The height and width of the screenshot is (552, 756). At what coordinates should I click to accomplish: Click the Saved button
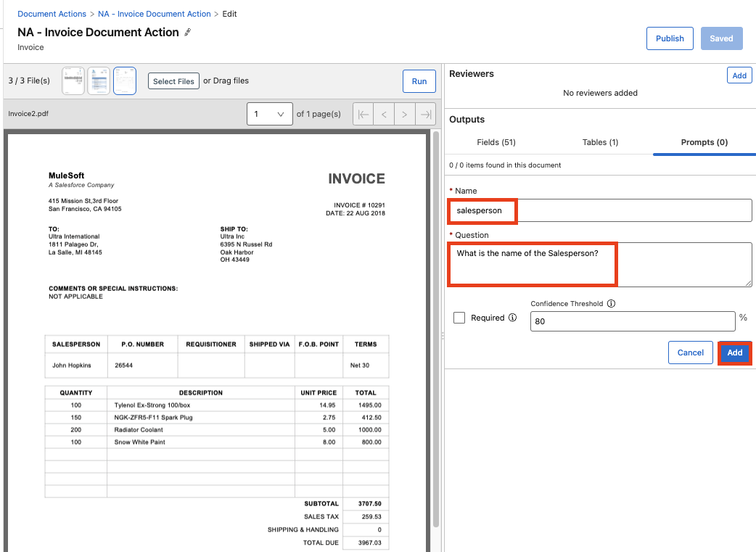[720, 38]
